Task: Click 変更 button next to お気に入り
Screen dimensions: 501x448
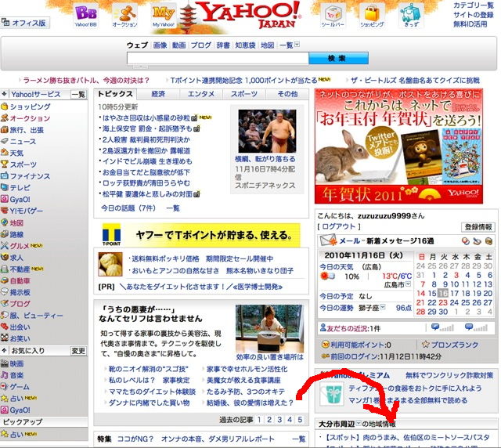Action: (78, 351)
